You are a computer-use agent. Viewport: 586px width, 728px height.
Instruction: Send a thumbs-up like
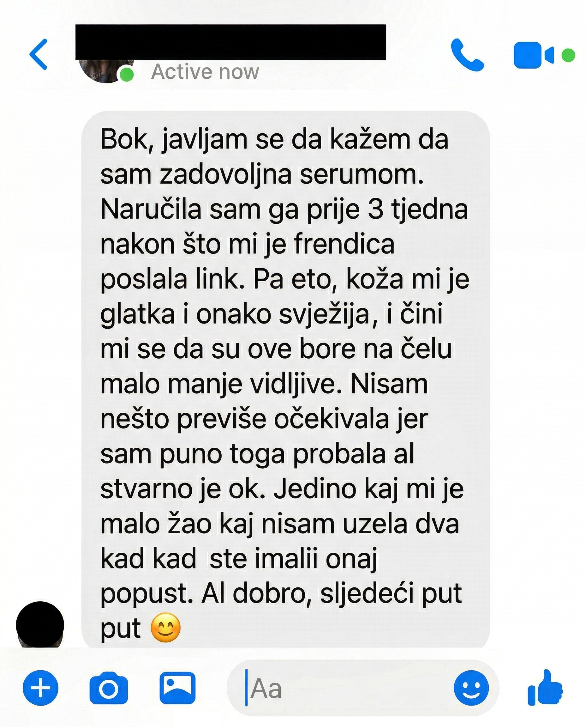545,687
